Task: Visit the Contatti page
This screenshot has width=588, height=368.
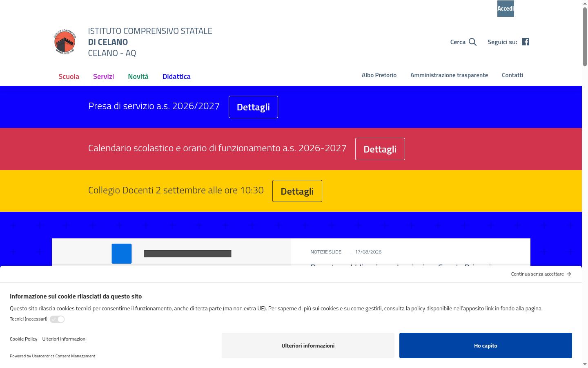Action: click(x=512, y=75)
